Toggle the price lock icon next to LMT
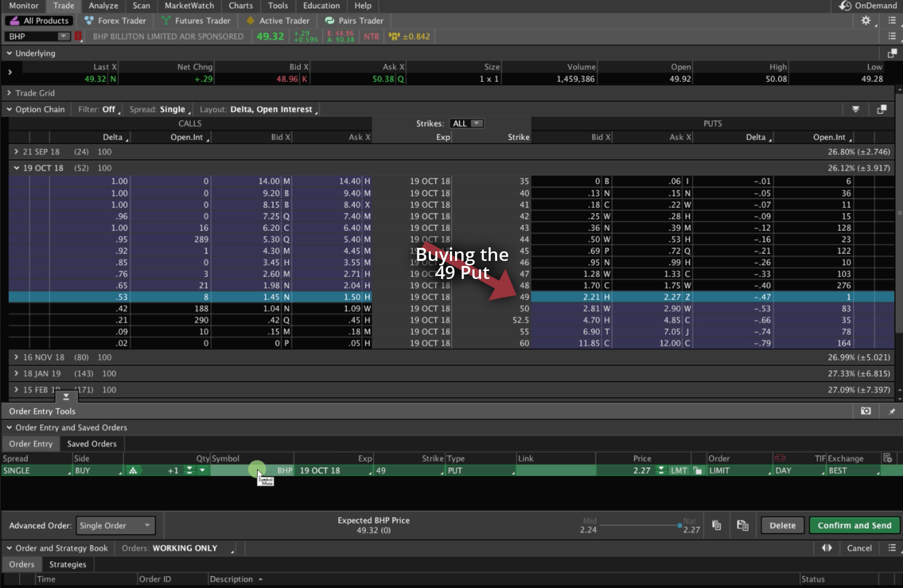This screenshot has width=903, height=588. tap(697, 471)
